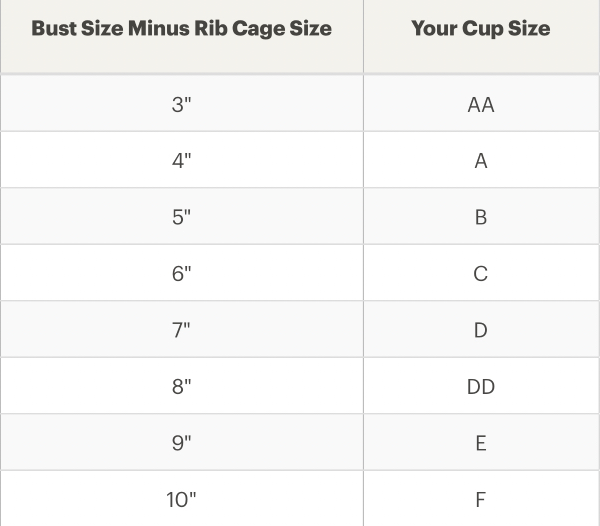This screenshot has width=600, height=526.
Task: Select the C cup size cell
Action: (x=480, y=273)
